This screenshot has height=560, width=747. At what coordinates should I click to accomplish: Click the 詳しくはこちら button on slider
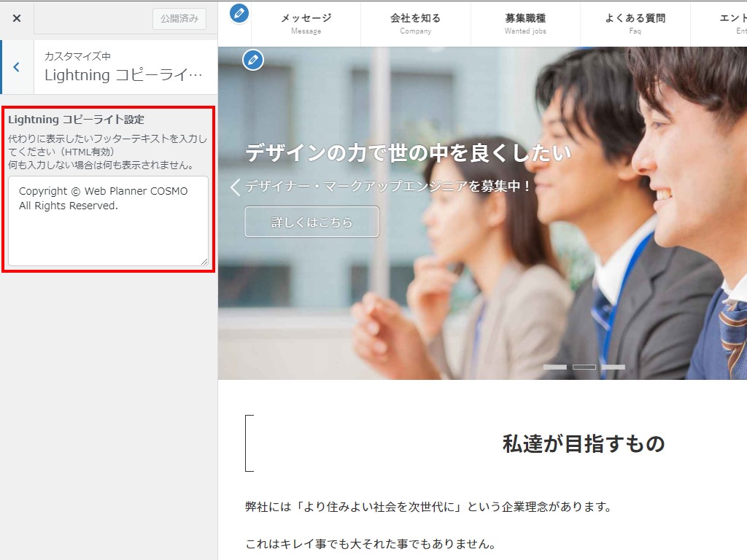coord(311,222)
